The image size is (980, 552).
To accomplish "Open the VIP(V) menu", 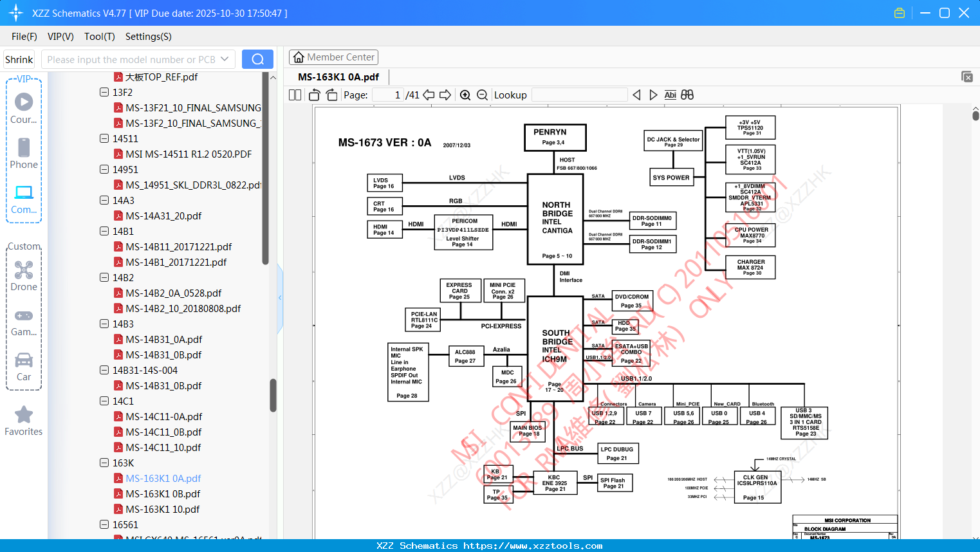I will tap(60, 37).
